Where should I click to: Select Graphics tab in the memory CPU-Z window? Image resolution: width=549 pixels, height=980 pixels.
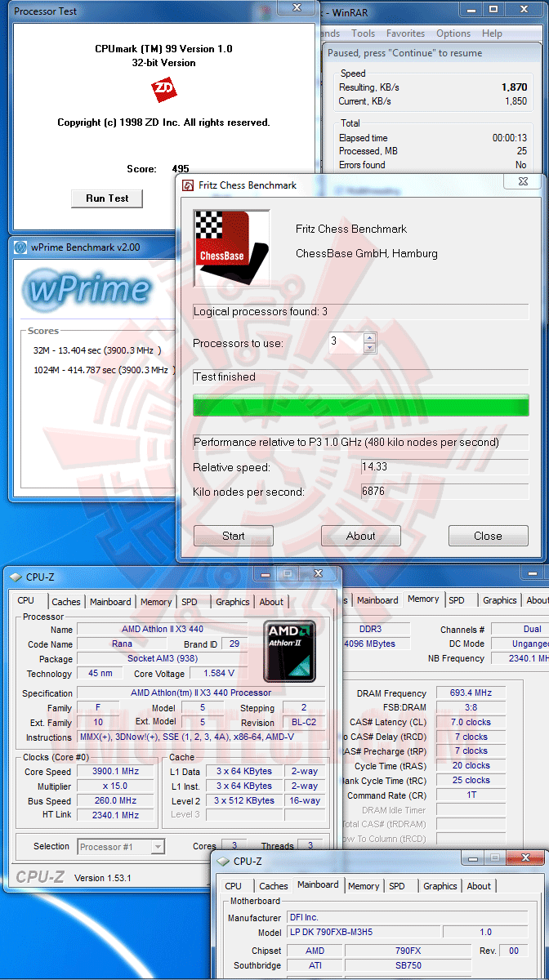tap(500, 600)
